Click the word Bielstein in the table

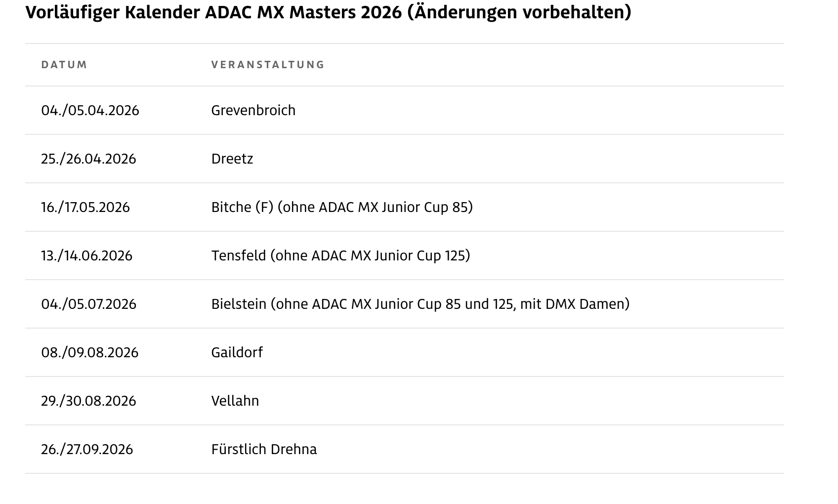point(239,304)
